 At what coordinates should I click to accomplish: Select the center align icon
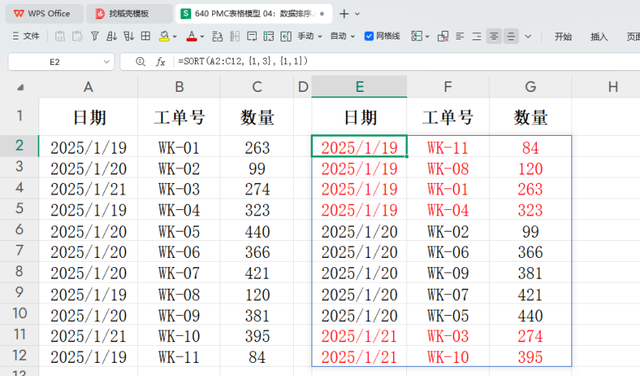click(494, 36)
